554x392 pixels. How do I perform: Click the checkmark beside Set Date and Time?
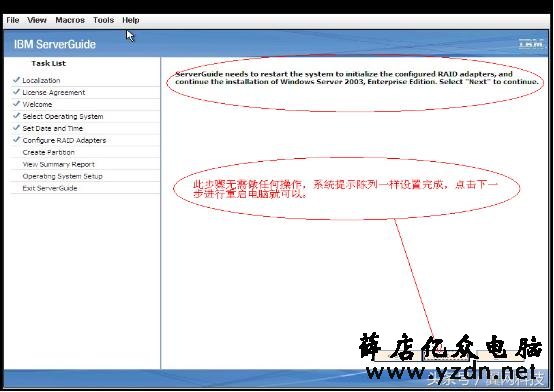[16, 128]
